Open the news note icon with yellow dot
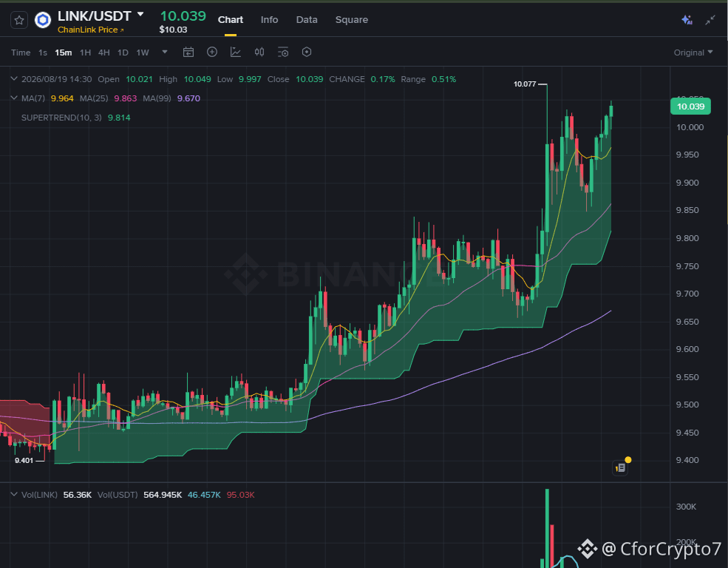The image size is (728, 568). point(622,467)
